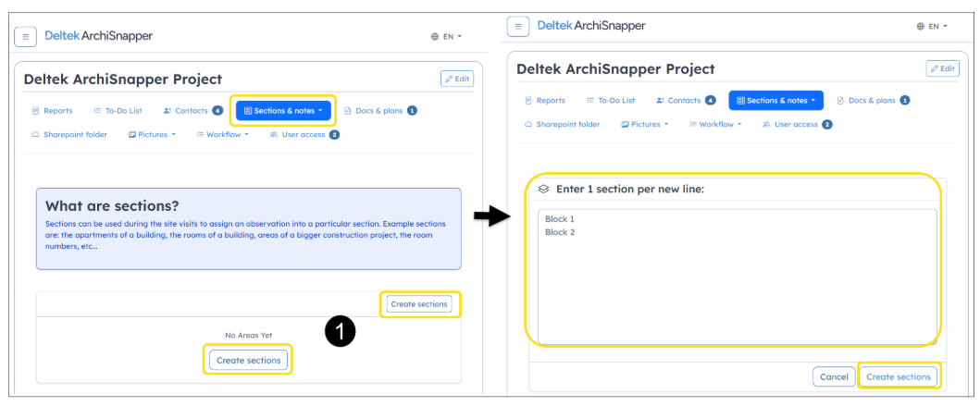
Task: Click Deltek ArchiSnapper Project title in left panel
Action: click(x=122, y=80)
